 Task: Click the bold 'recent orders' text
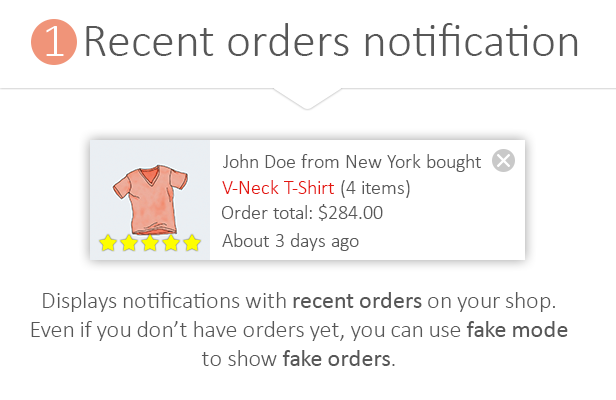tap(357, 301)
